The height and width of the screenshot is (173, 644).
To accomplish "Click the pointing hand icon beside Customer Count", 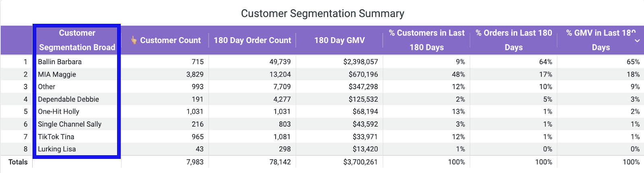I will tap(134, 40).
